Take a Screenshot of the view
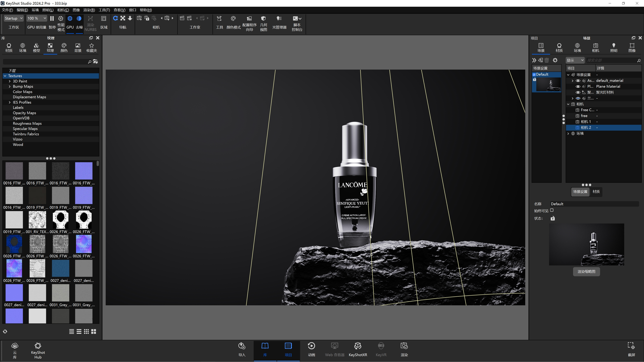This screenshot has width=644, height=362. click(x=631, y=349)
